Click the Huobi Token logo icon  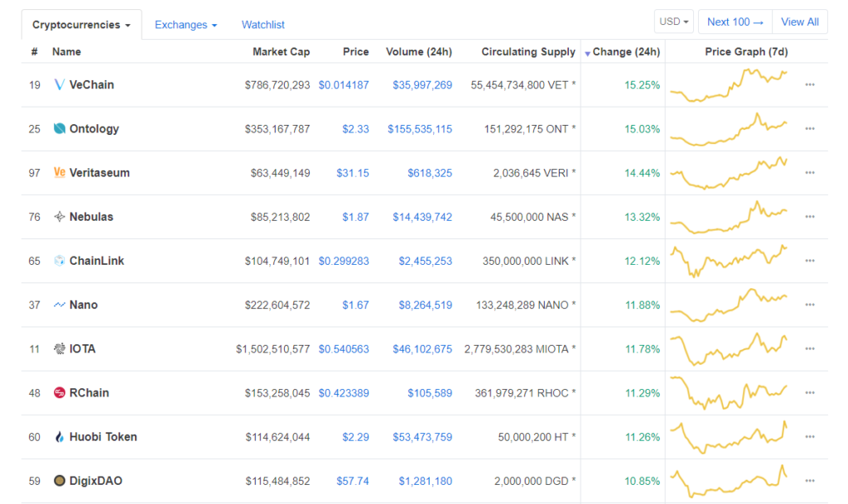click(x=60, y=437)
